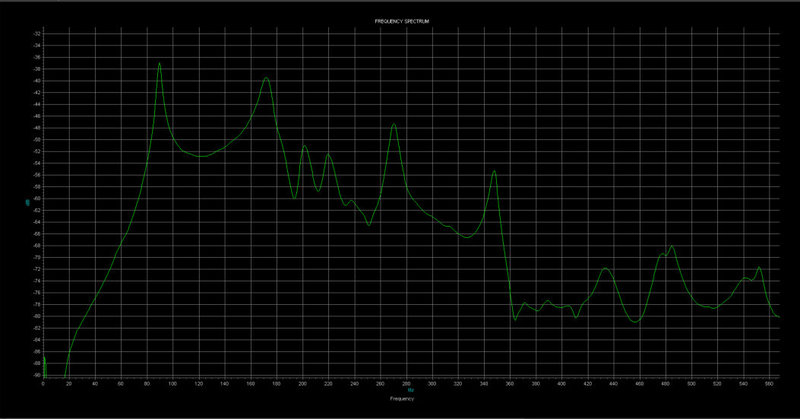Viewport: 800px width, 419px height.
Task: Select the cyan Hz unit label
Action: click(x=411, y=390)
